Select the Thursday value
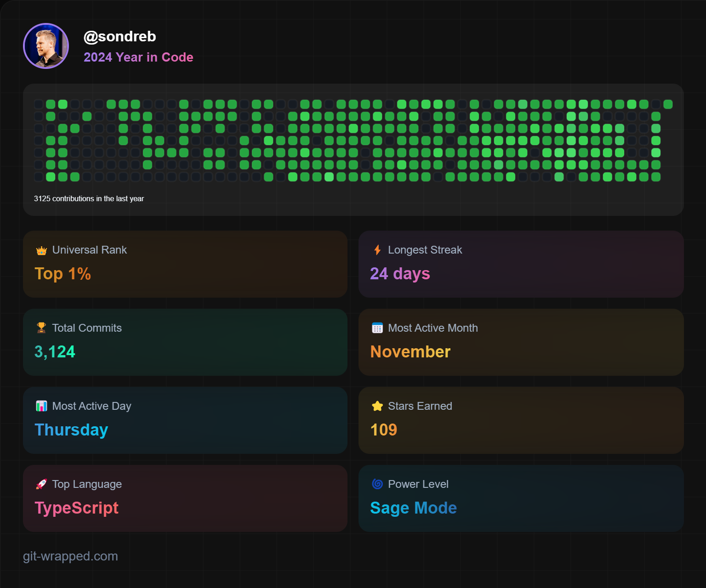706x588 pixels. 71,430
